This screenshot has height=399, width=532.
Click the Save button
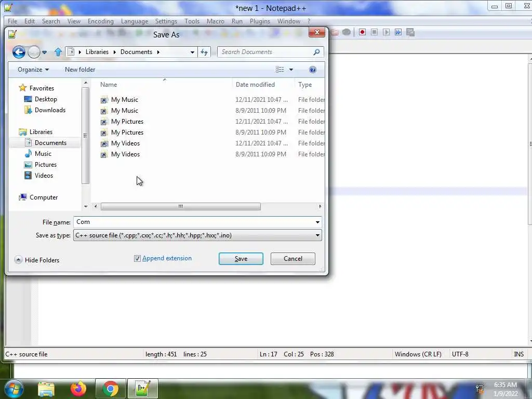pos(241,259)
